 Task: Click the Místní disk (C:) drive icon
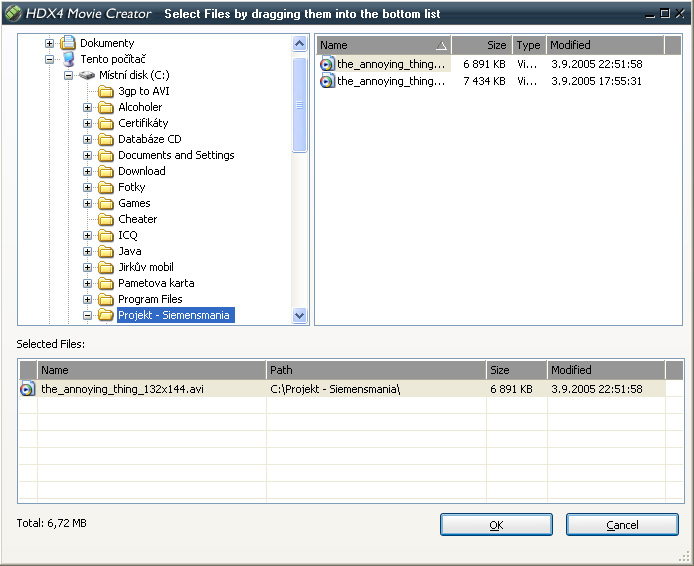[x=87, y=75]
